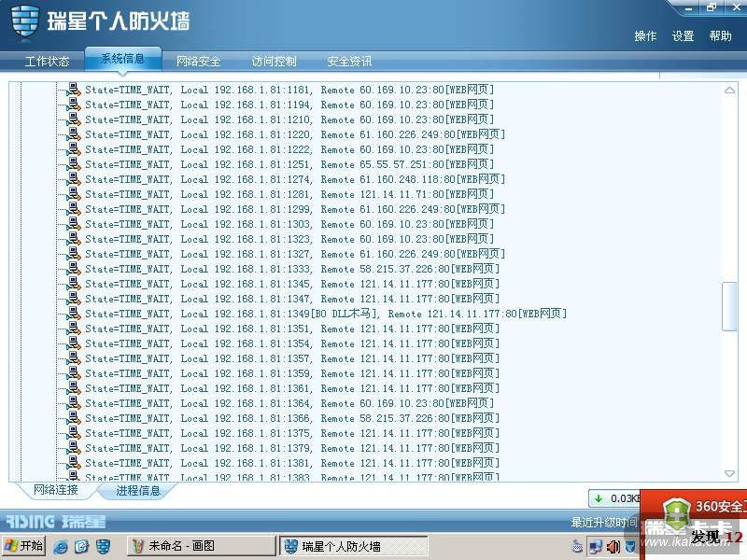Open the 访问控制 tab
This screenshot has width=747, height=560.
coord(274,61)
